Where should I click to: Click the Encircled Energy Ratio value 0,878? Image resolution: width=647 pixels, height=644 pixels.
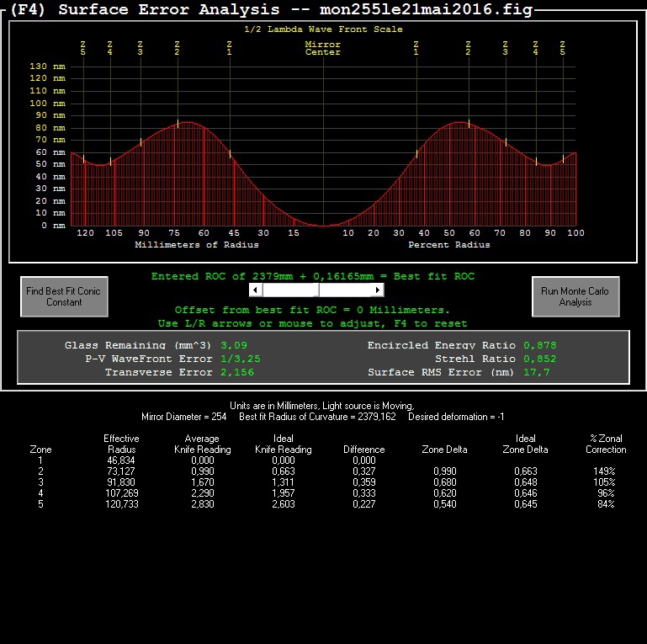click(x=539, y=345)
